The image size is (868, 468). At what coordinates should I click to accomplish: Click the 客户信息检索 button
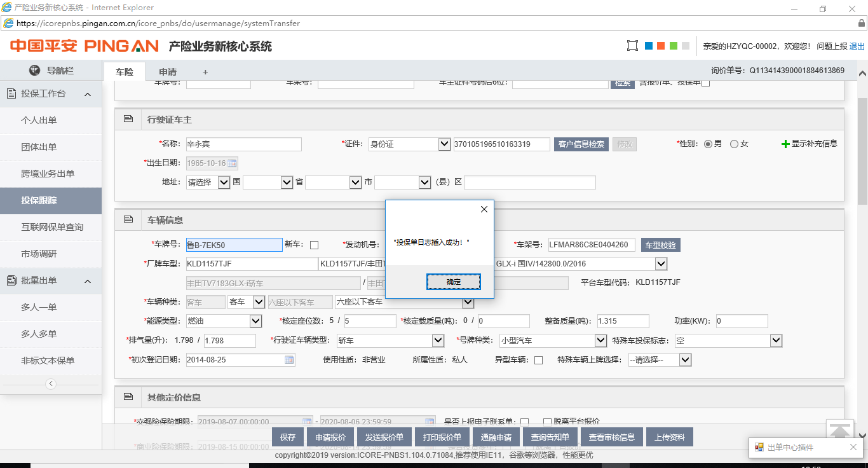click(581, 144)
